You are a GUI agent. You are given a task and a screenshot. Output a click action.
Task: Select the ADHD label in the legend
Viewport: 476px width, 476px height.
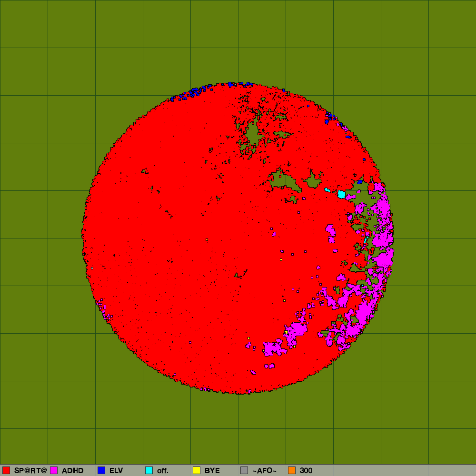72,471
